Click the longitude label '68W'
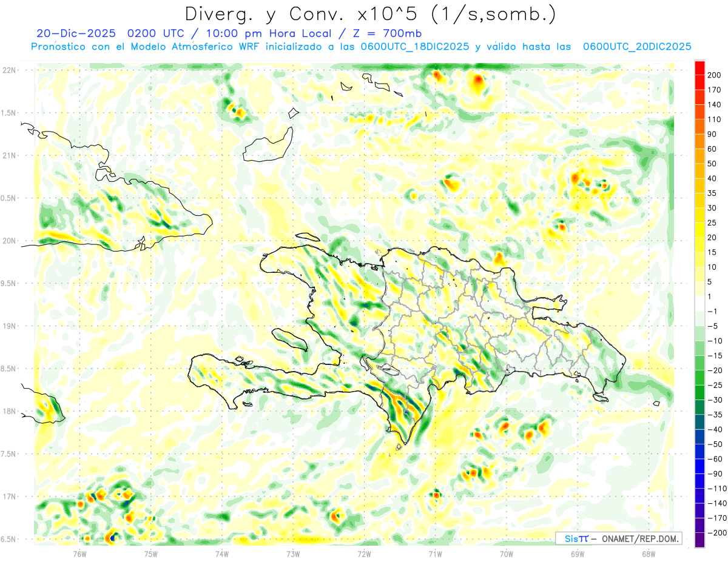 [x=649, y=554]
